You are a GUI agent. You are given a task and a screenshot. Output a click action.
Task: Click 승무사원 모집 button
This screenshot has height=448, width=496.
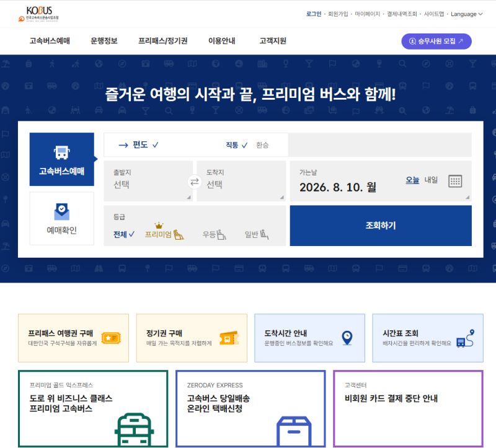click(x=436, y=42)
